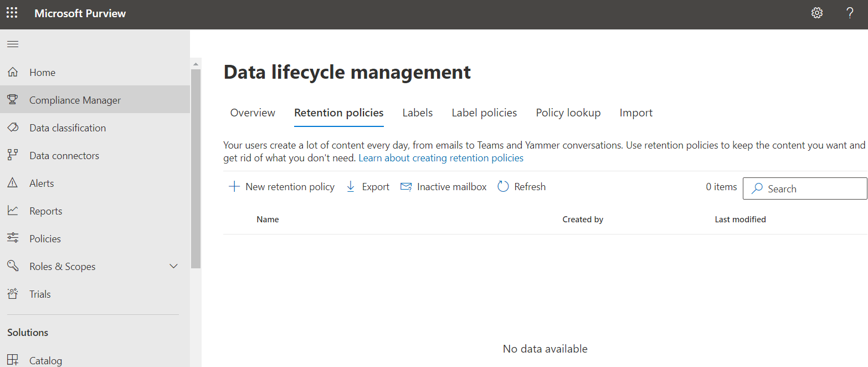Viewport: 868px width, 367px height.
Task: Open help using the question mark icon
Action: pyautogui.click(x=849, y=13)
